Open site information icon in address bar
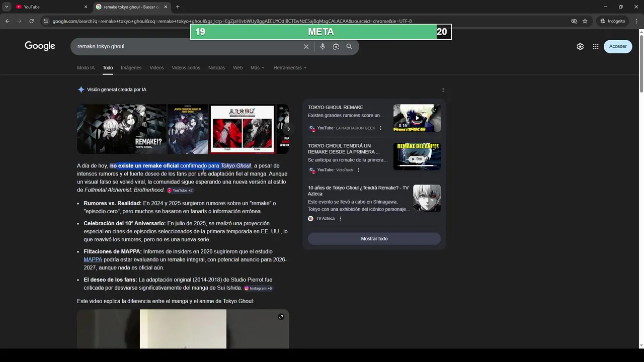 coord(46,21)
